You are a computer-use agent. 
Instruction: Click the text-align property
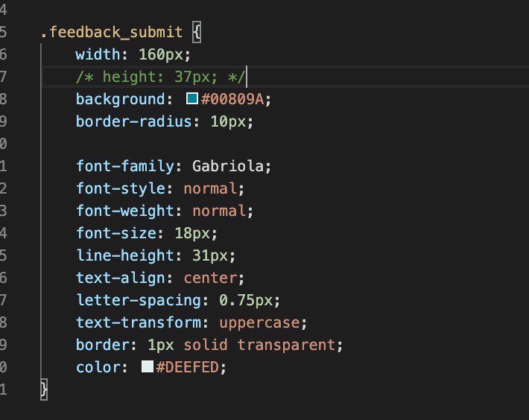pyautogui.click(x=121, y=278)
